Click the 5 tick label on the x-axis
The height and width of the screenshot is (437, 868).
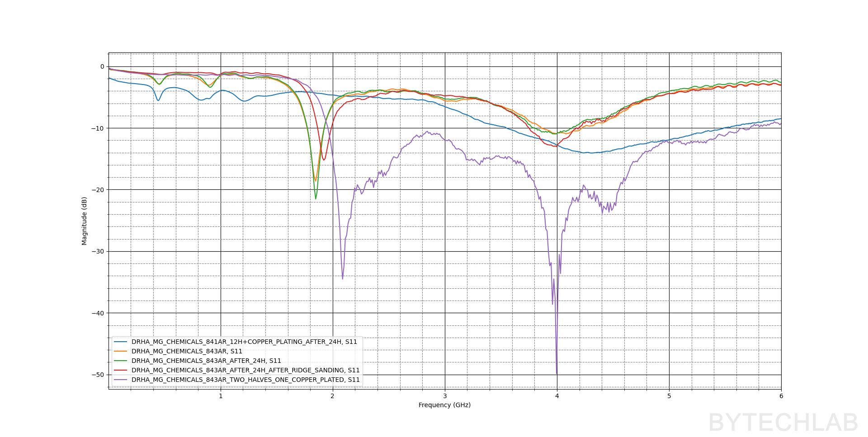click(669, 396)
